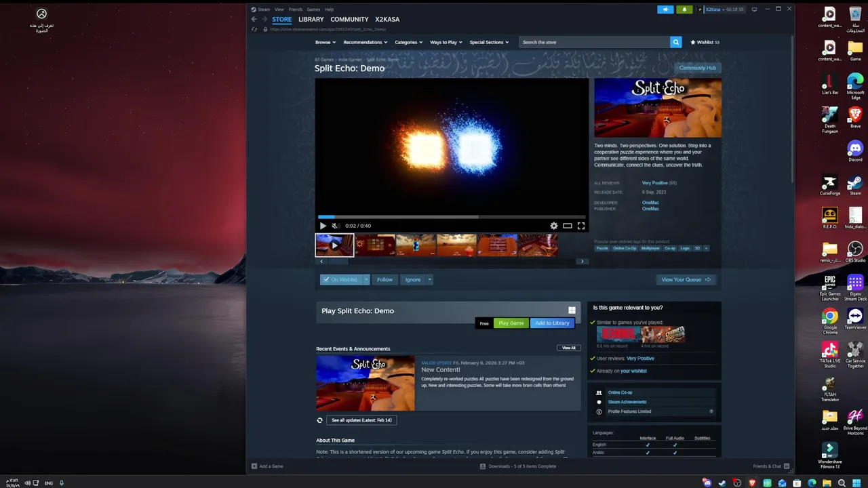Expand the Special Sections dropdown
This screenshot has width=868, height=488.
[x=490, y=42]
